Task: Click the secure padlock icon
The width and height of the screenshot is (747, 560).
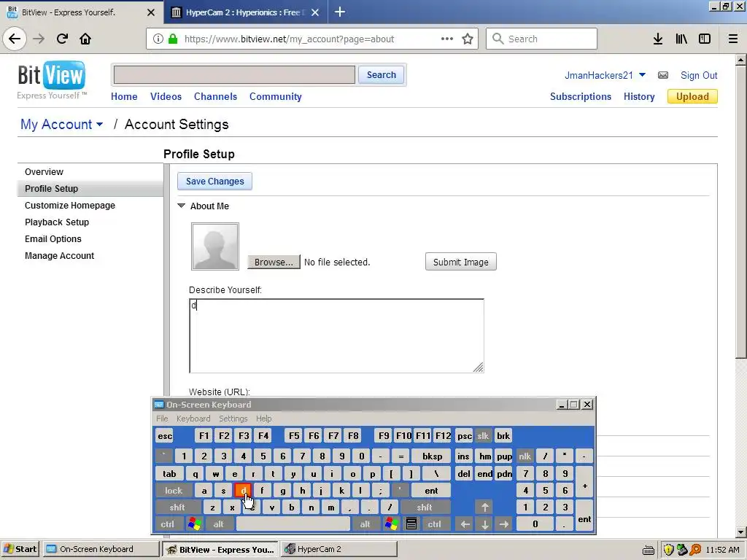Action: pos(173,39)
